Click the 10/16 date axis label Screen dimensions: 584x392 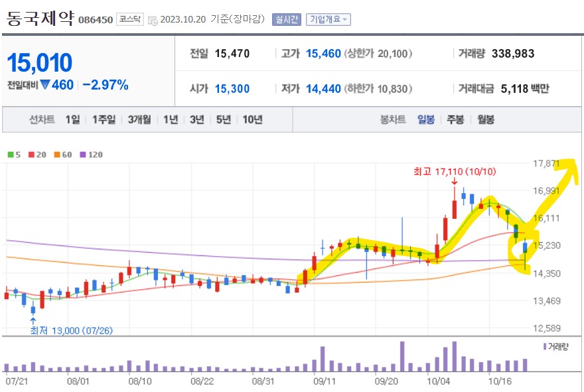click(x=500, y=381)
